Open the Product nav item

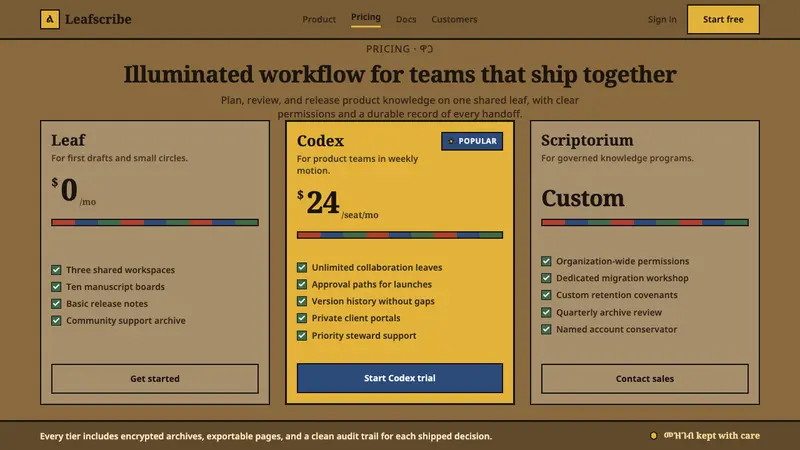[x=319, y=19]
